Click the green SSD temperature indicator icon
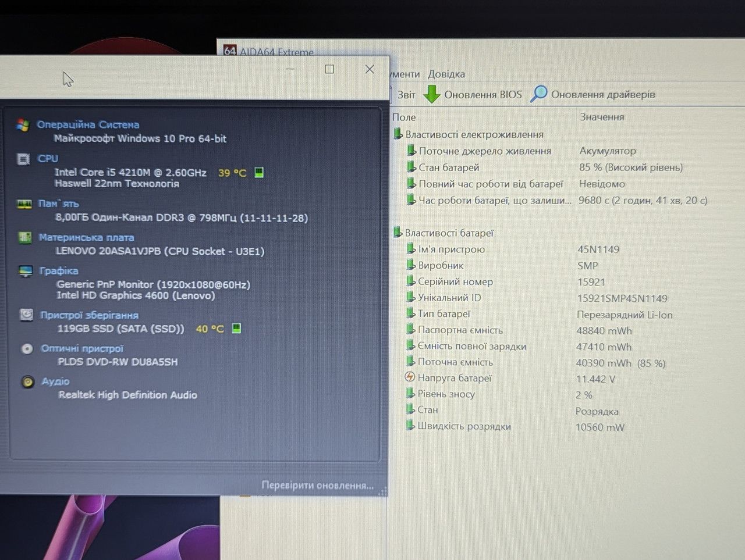This screenshot has width=745, height=560. tap(236, 328)
